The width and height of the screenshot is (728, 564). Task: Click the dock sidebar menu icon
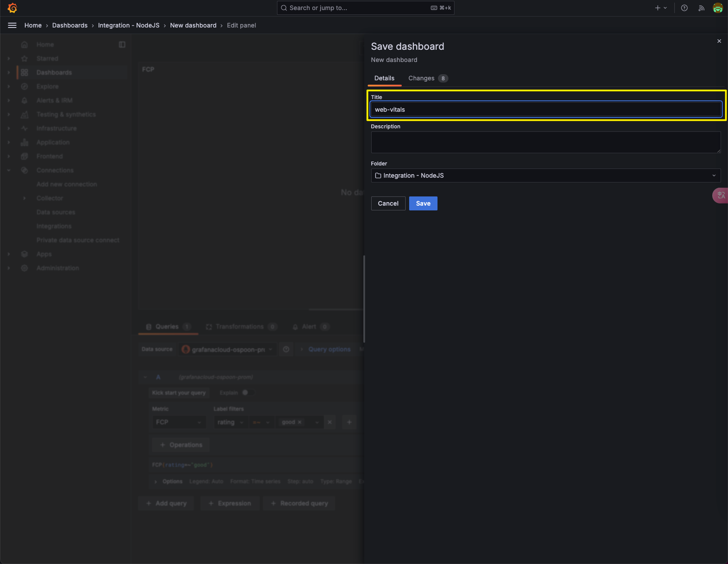pyautogui.click(x=122, y=45)
